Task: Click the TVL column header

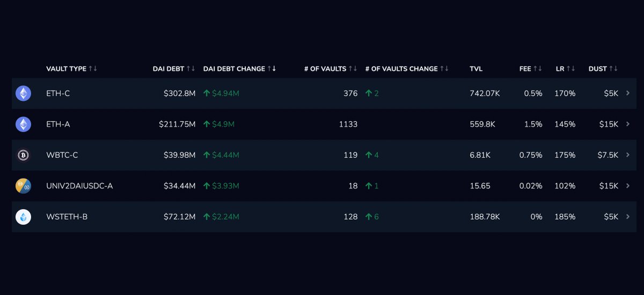Action: (476, 69)
